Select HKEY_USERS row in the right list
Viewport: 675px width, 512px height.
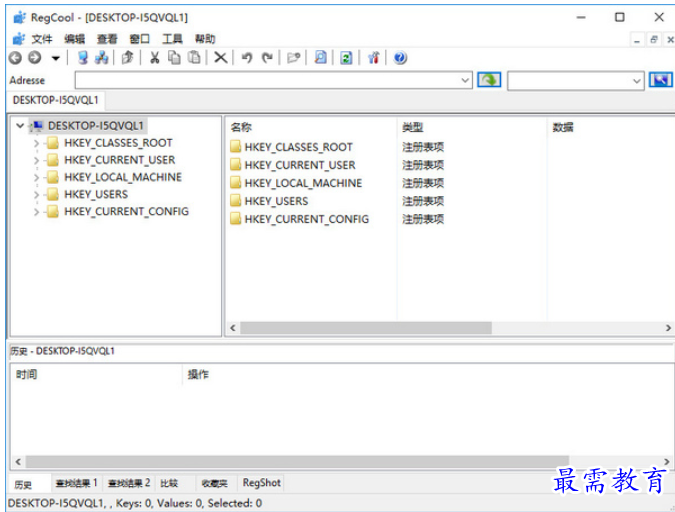[x=276, y=201]
